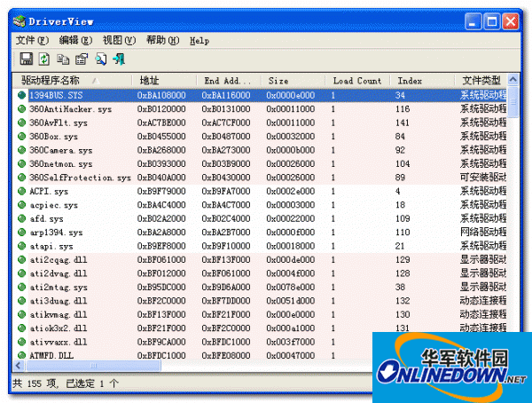Click the green icon beside acpiec.sys

point(21,205)
